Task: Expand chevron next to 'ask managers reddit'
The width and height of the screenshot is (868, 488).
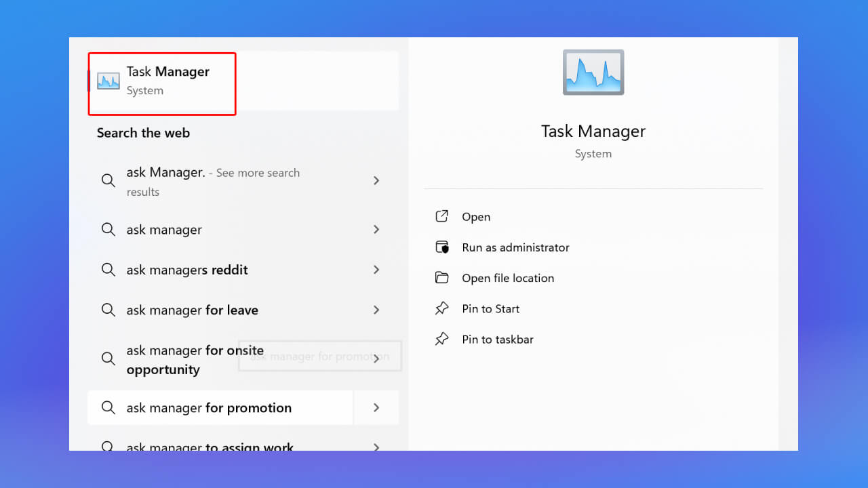Action: [x=376, y=270]
